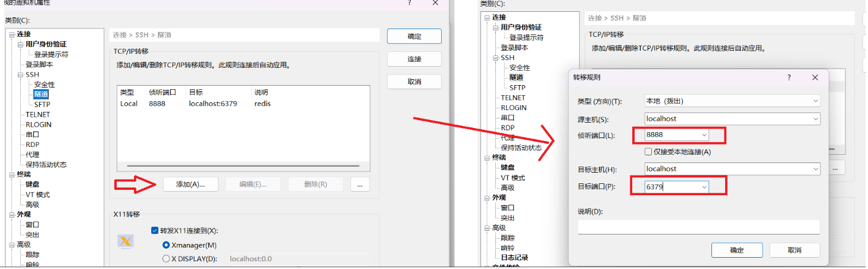Screen dimensions: 868x269
Task: Select TELNET in window behind 转移规则
Action: point(513,98)
